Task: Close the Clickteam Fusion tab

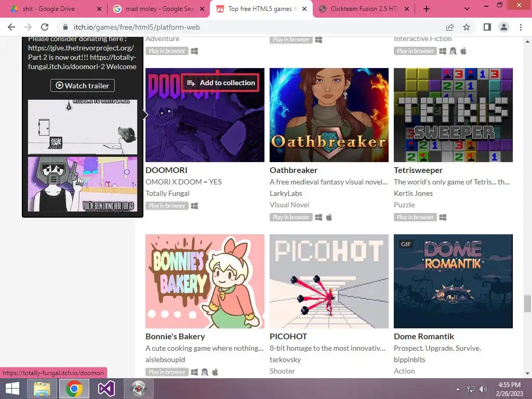Action: pos(406,9)
